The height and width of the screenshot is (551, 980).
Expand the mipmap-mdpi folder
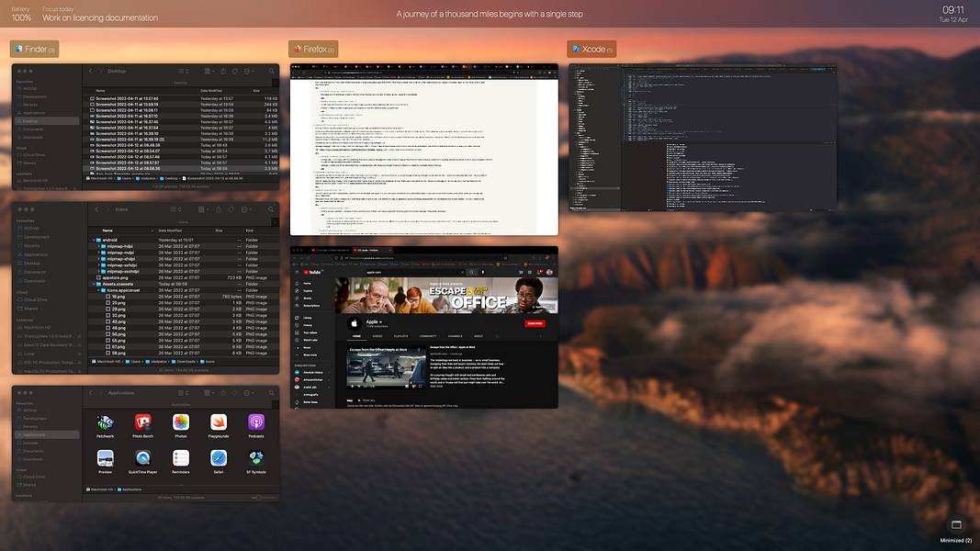[99, 253]
